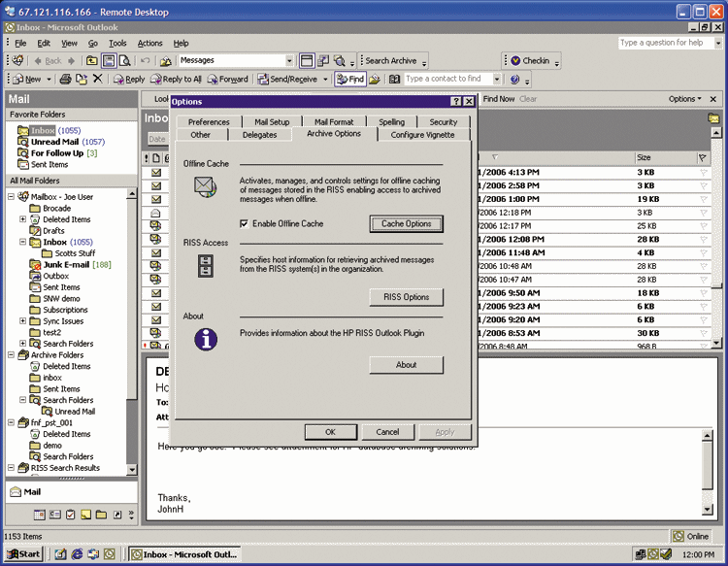This screenshot has width=728, height=566.
Task: Click OK in the Options dialog
Action: coord(331,432)
